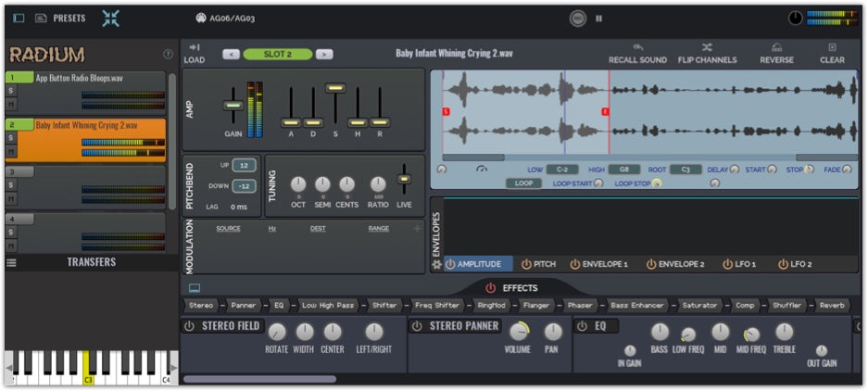
Task: Enable STEREO PANNER with its power icon
Action: click(x=418, y=326)
